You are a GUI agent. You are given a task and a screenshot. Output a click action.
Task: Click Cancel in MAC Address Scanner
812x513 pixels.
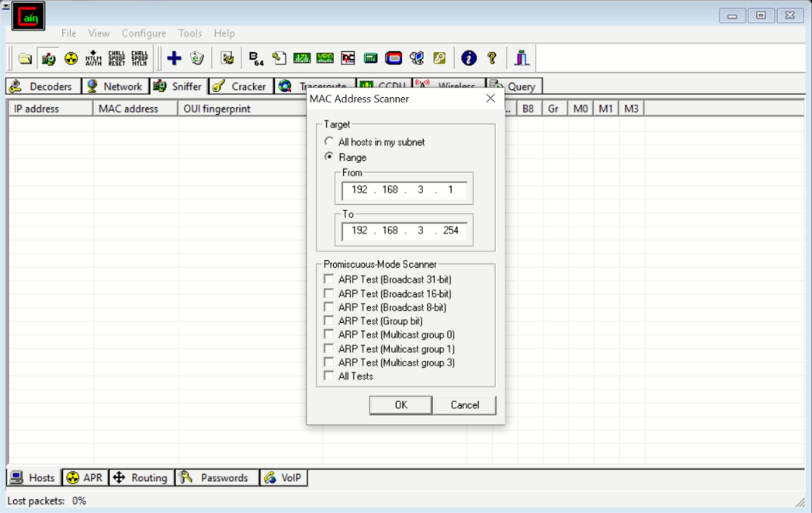coord(464,405)
